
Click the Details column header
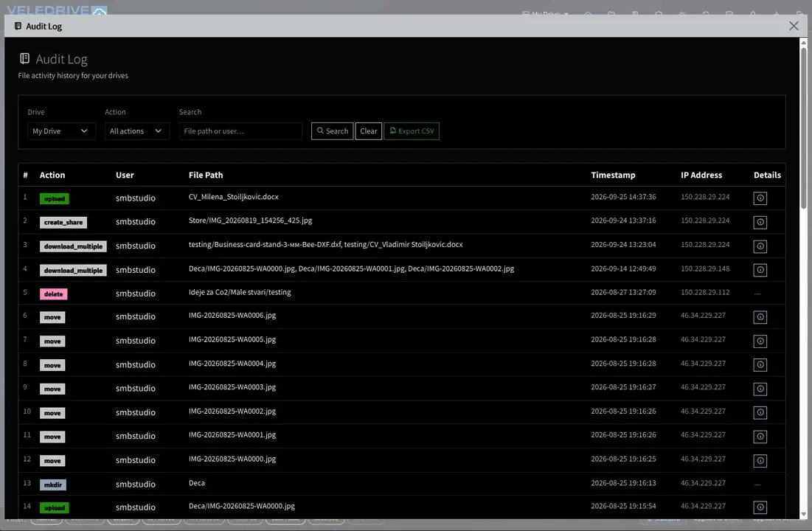[x=767, y=175]
